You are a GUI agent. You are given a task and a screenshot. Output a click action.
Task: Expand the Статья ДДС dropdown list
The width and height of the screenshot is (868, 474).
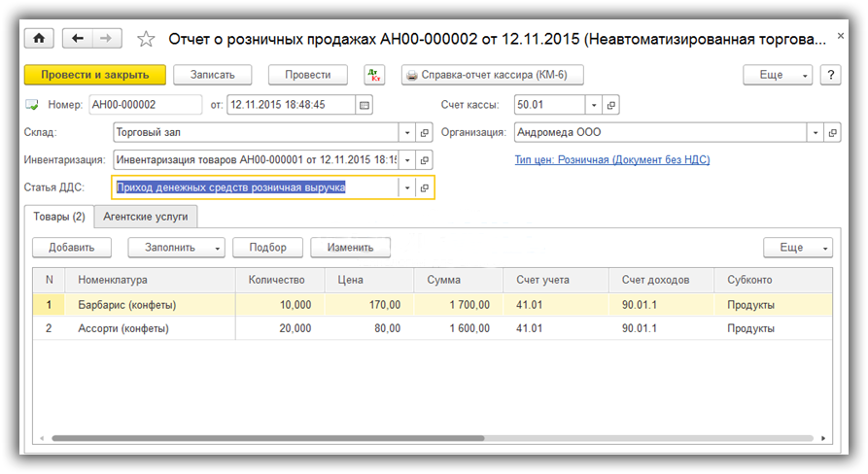[407, 187]
